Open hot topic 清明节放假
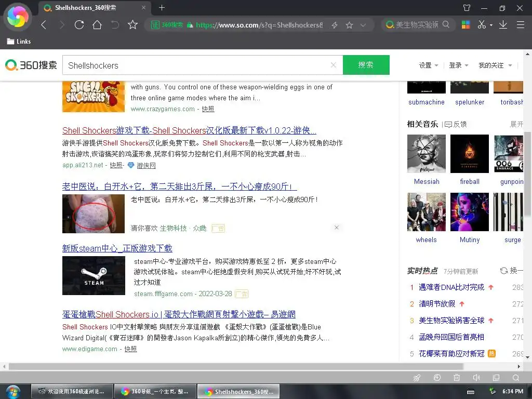 click(437, 303)
